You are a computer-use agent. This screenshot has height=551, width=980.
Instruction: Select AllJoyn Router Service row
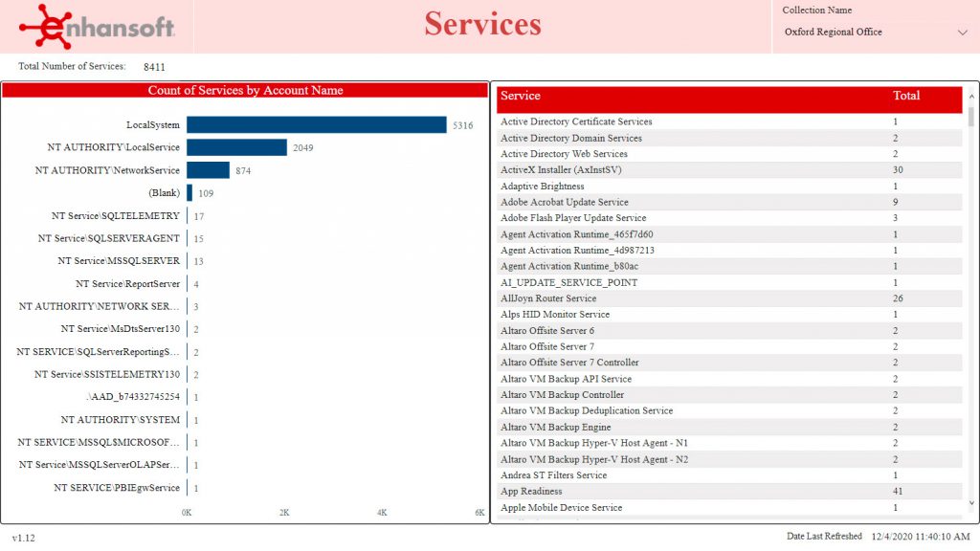coord(729,298)
